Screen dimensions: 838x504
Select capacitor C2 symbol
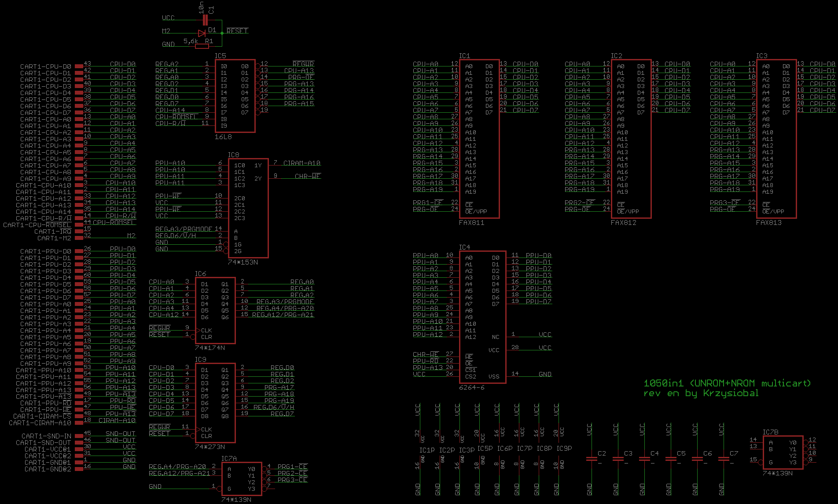pos(592,459)
